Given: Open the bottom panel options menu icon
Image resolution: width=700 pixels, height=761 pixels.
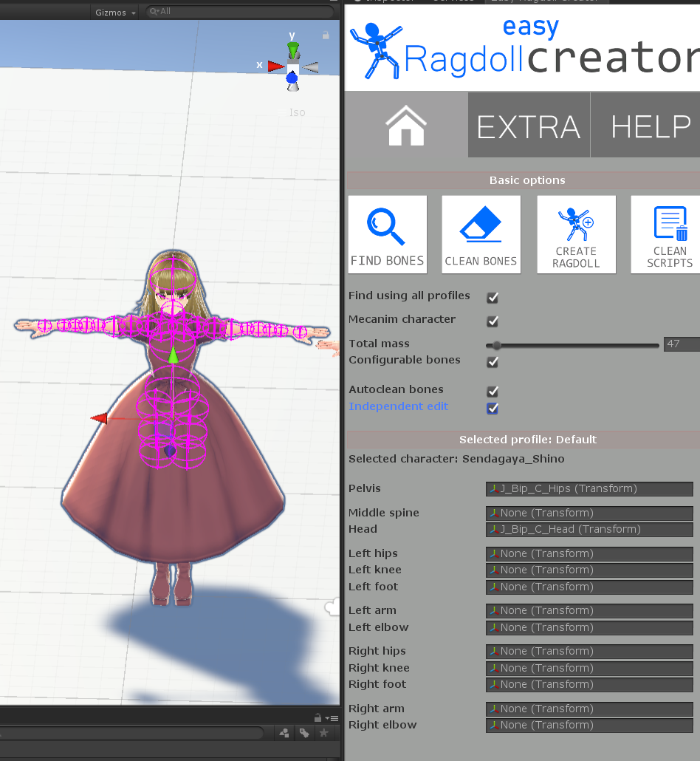Looking at the screenshot, I should click(x=332, y=718).
